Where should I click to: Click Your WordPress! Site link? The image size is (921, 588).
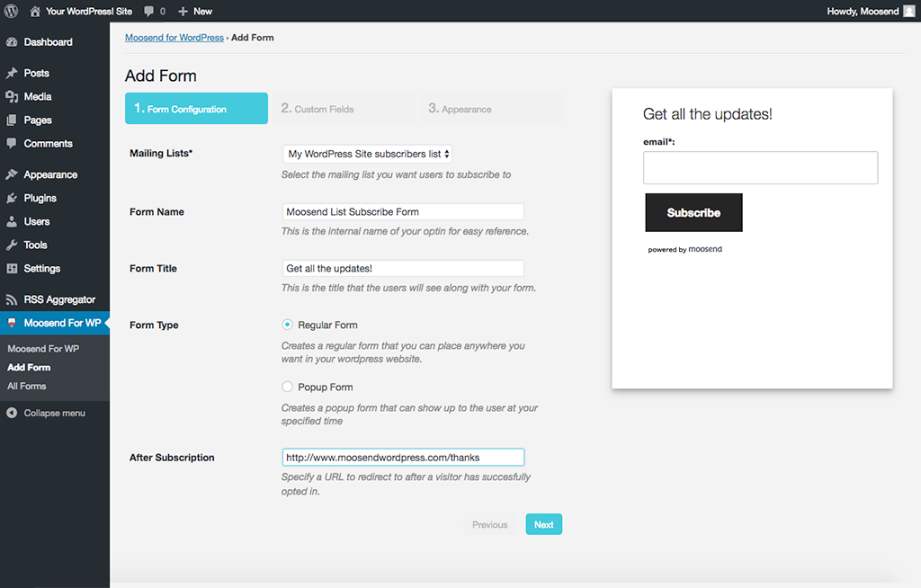[x=89, y=11]
